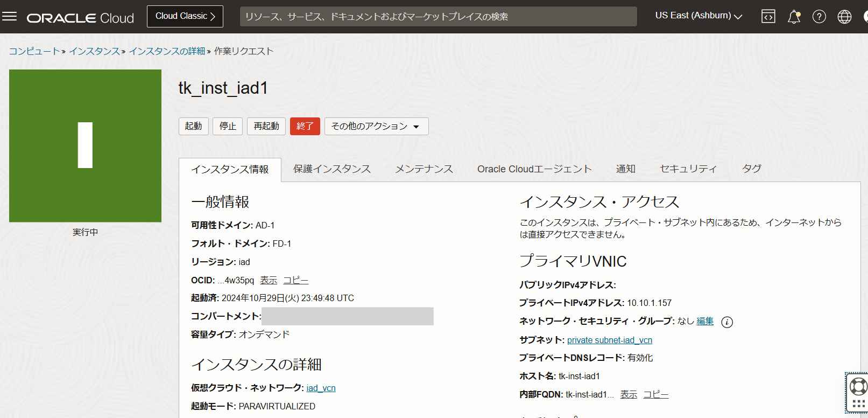868x418 pixels.
Task: Open the hamburger navigation menu
Action: (x=10, y=16)
